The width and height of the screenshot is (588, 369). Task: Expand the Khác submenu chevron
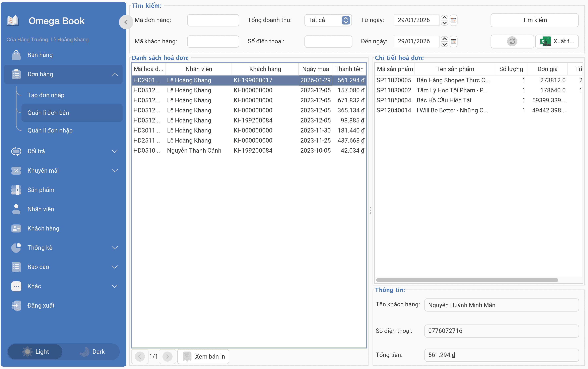click(115, 286)
